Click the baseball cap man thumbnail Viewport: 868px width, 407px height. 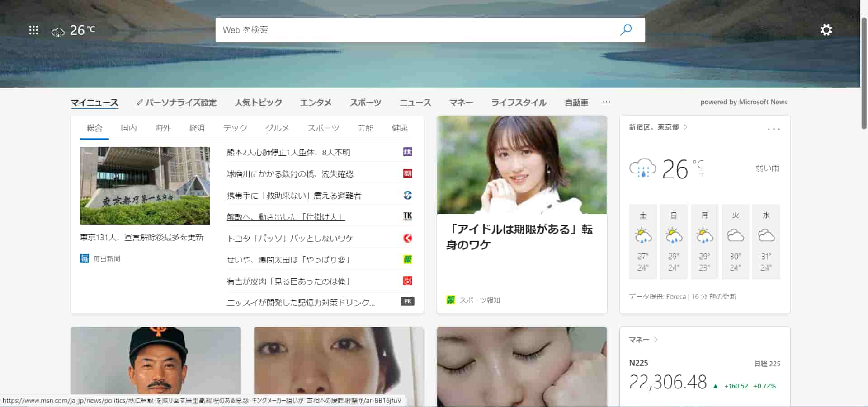156,367
